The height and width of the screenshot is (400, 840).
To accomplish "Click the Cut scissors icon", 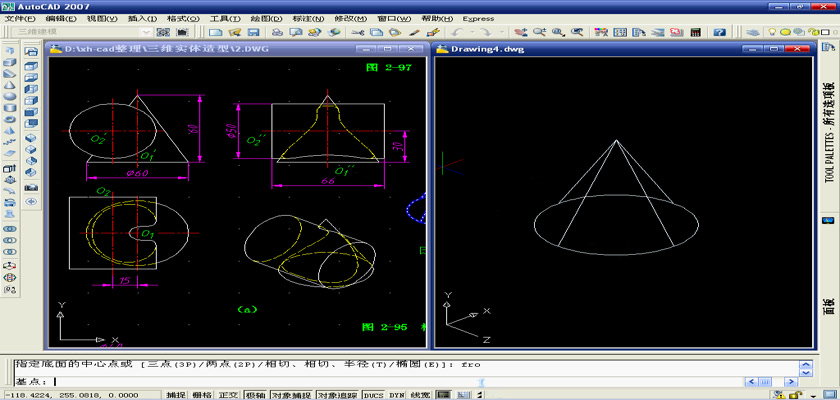I will pos(358,32).
